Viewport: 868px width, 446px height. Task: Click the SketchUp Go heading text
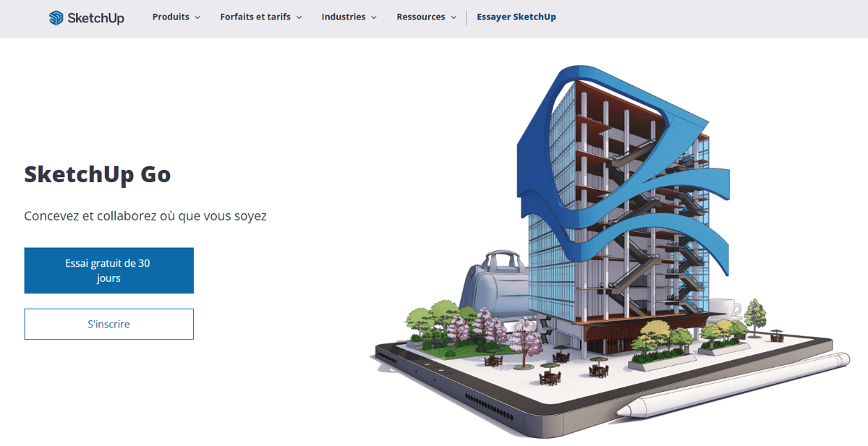(98, 174)
